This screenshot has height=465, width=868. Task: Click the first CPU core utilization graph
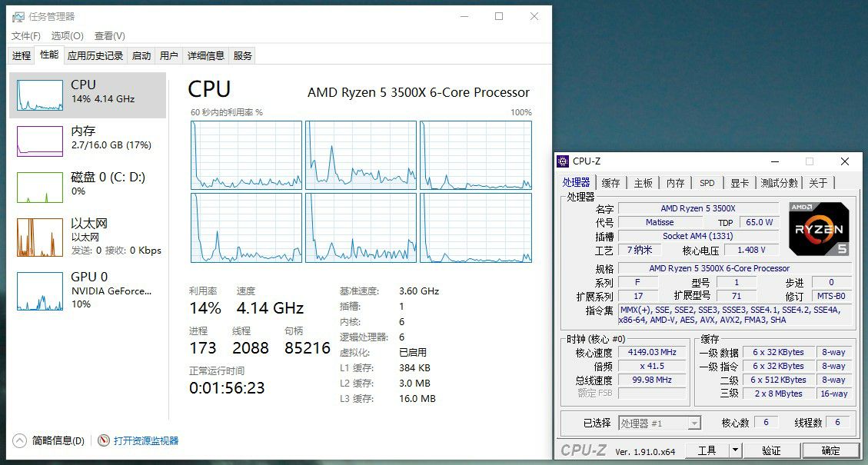coord(246,154)
